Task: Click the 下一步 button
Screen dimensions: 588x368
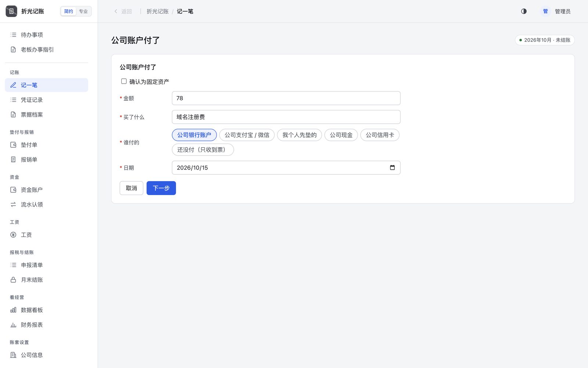Action: tap(161, 188)
